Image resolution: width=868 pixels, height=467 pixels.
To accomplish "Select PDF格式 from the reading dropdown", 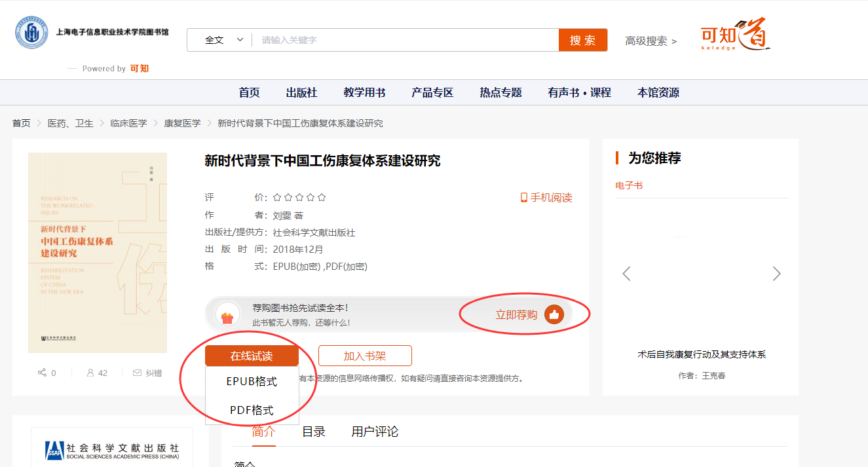I will point(252,410).
